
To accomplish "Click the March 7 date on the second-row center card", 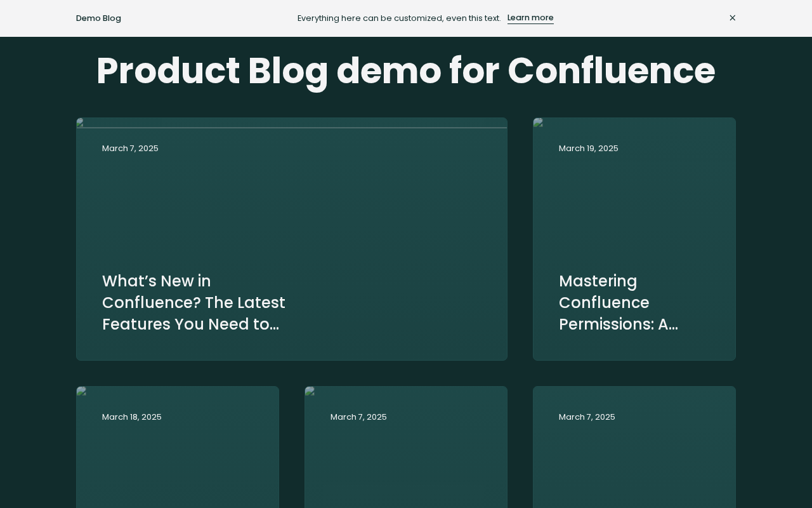I will click(358, 417).
